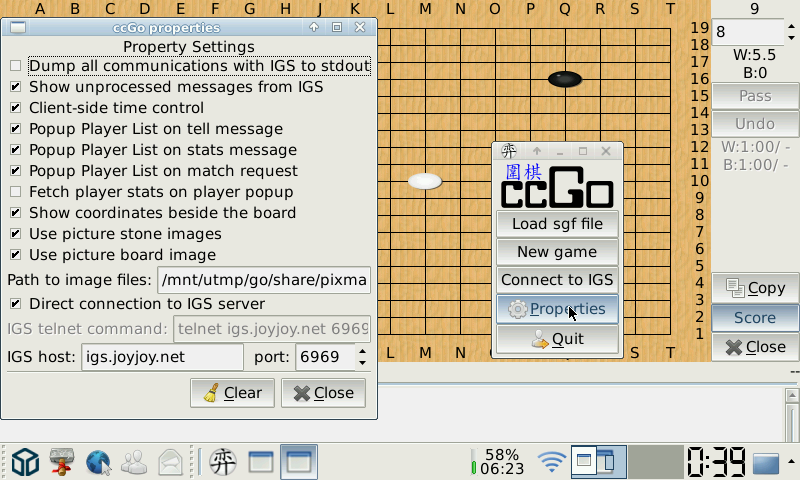
Task: Click the move number field showing 8
Action: (x=747, y=32)
